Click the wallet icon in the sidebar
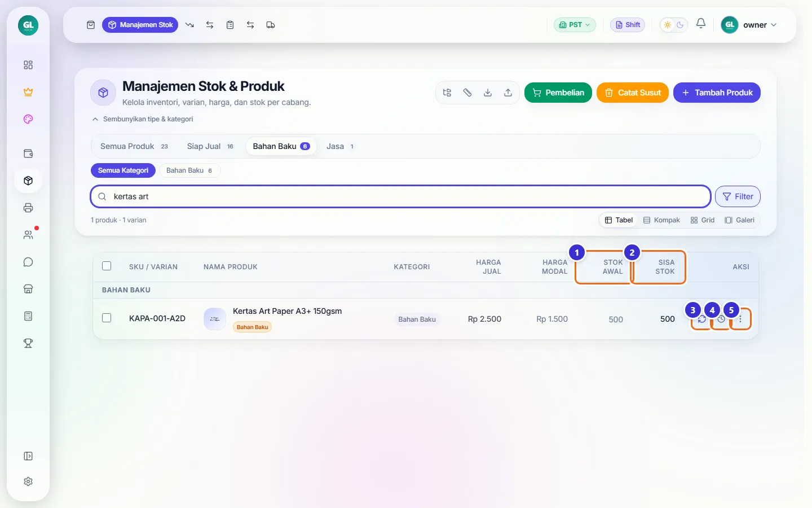812x508 pixels. click(28, 154)
